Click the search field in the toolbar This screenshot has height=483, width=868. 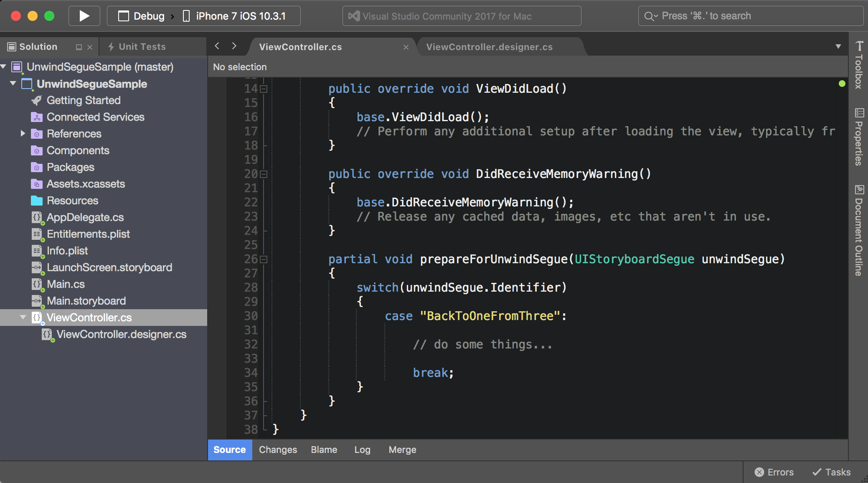pyautogui.click(x=750, y=16)
